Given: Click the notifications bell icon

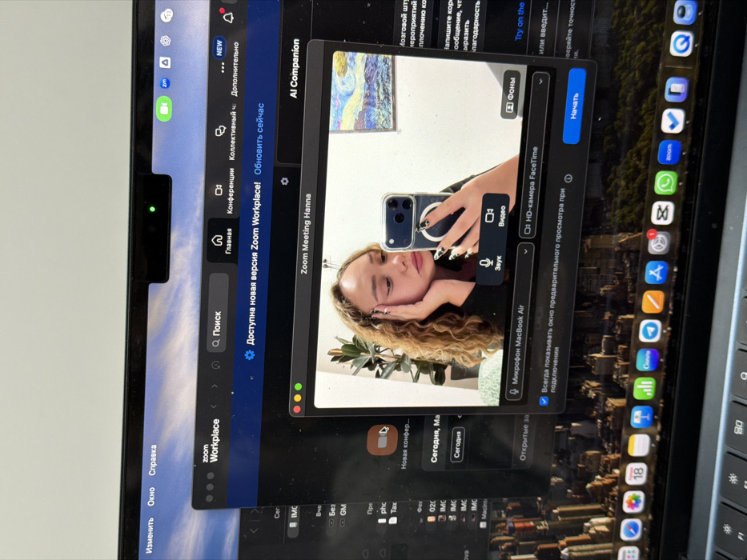Looking at the screenshot, I should coord(227,18).
